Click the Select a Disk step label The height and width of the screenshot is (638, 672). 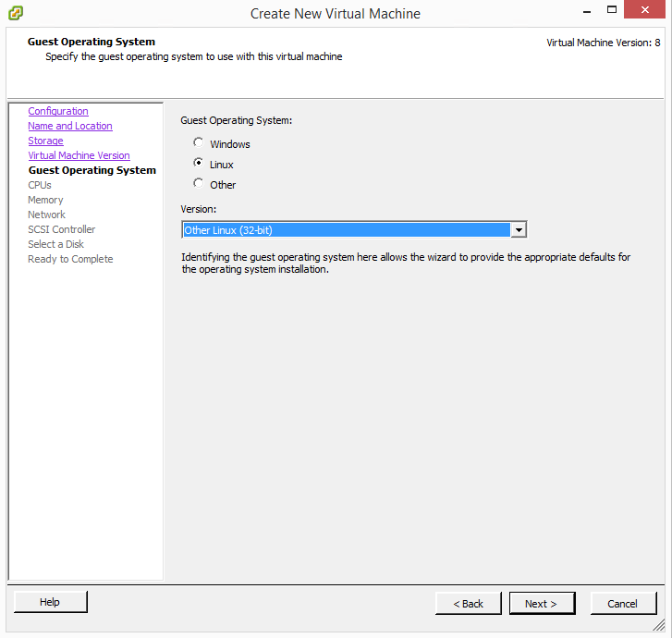(55, 244)
